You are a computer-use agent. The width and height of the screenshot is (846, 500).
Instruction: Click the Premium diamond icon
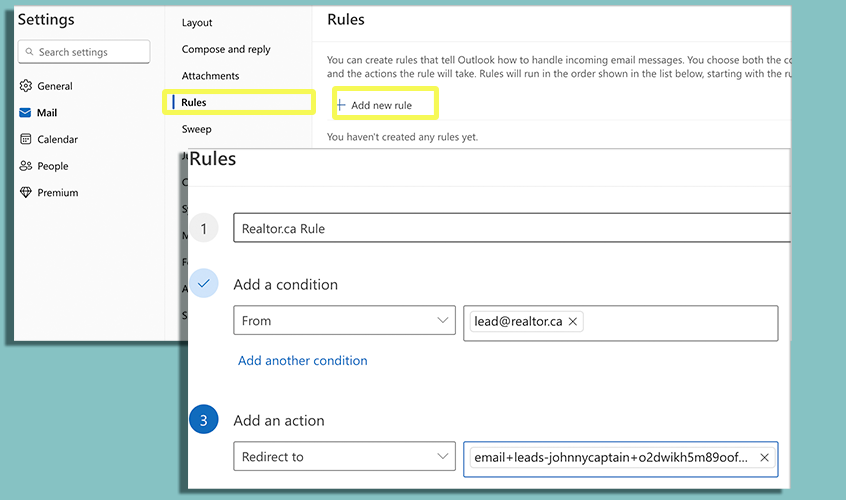click(26, 192)
